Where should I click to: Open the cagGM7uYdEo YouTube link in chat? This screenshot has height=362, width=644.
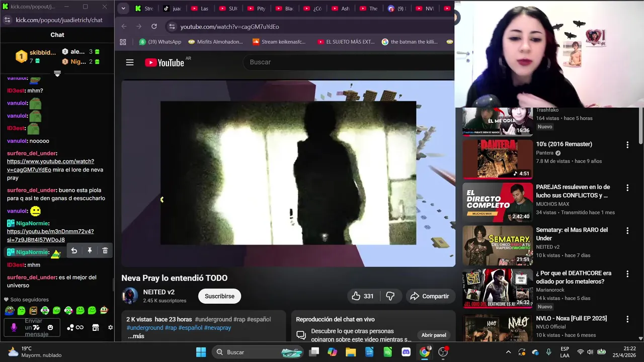pos(50,165)
